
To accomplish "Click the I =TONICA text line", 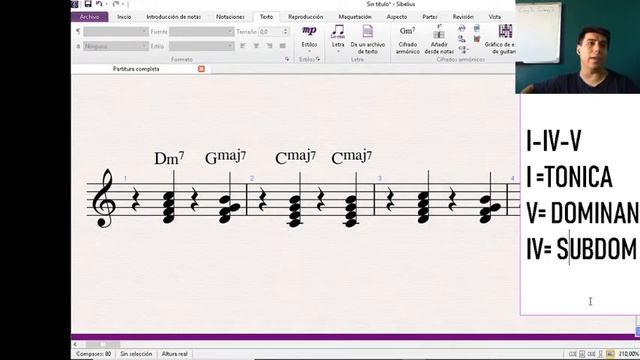I will coord(569,177).
